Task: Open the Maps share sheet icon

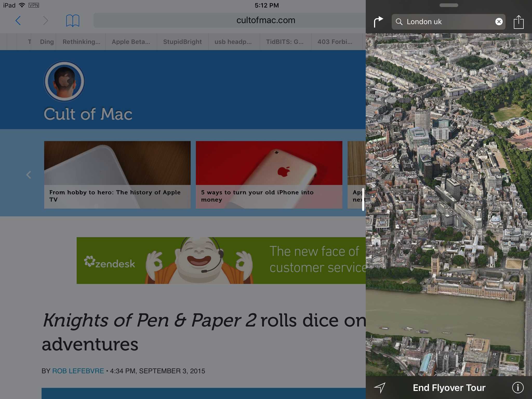Action: pos(518,22)
